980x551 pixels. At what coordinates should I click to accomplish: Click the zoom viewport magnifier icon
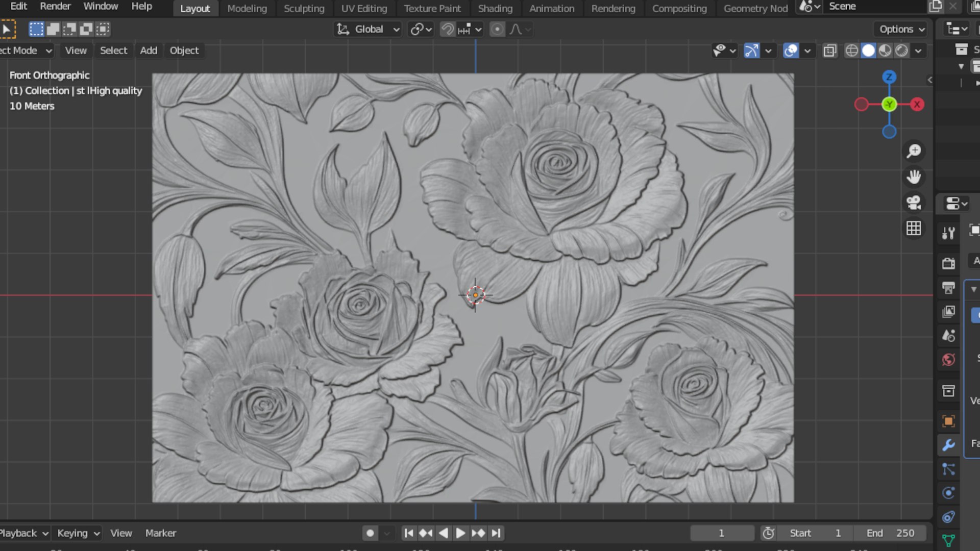(x=914, y=151)
